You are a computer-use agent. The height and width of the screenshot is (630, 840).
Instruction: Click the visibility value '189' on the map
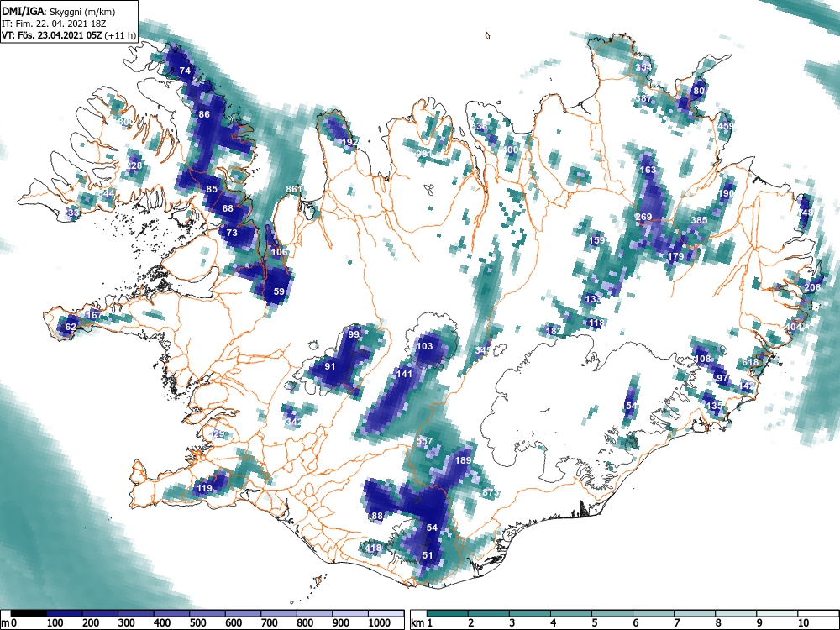tap(463, 460)
